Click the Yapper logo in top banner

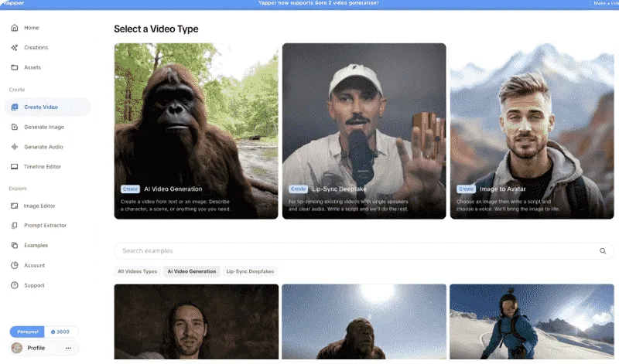click(12, 3)
